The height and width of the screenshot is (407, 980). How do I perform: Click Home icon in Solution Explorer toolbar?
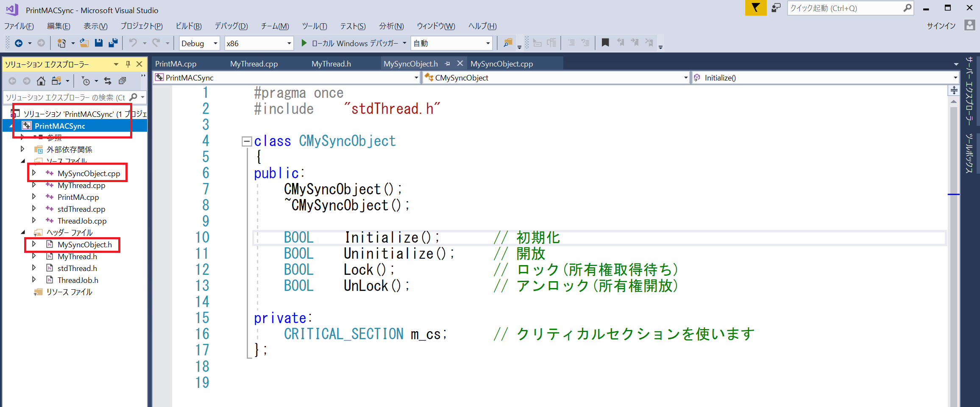click(41, 81)
